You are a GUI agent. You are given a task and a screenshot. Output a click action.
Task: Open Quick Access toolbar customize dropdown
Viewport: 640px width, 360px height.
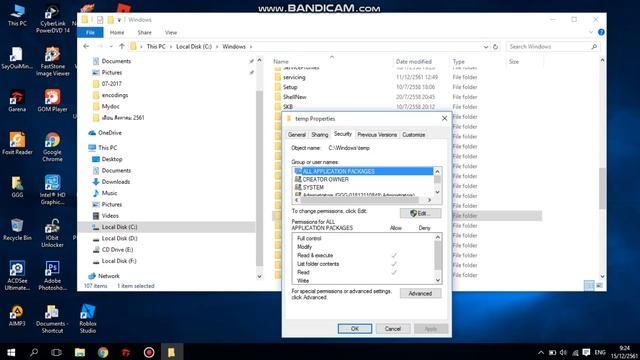[119, 20]
